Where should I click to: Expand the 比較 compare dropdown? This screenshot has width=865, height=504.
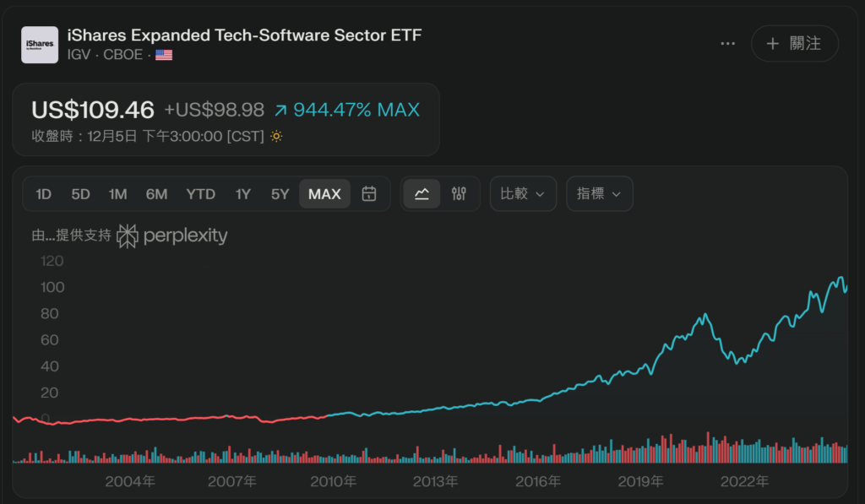tap(522, 194)
